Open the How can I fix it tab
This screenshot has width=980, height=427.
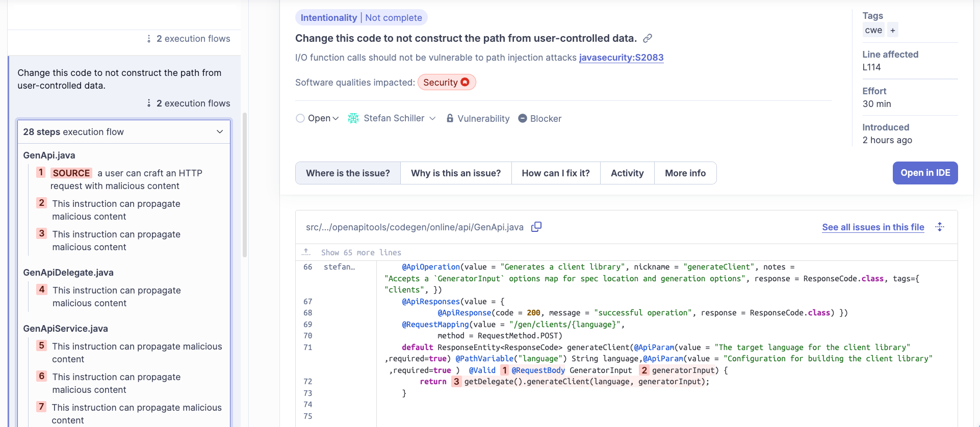point(555,173)
